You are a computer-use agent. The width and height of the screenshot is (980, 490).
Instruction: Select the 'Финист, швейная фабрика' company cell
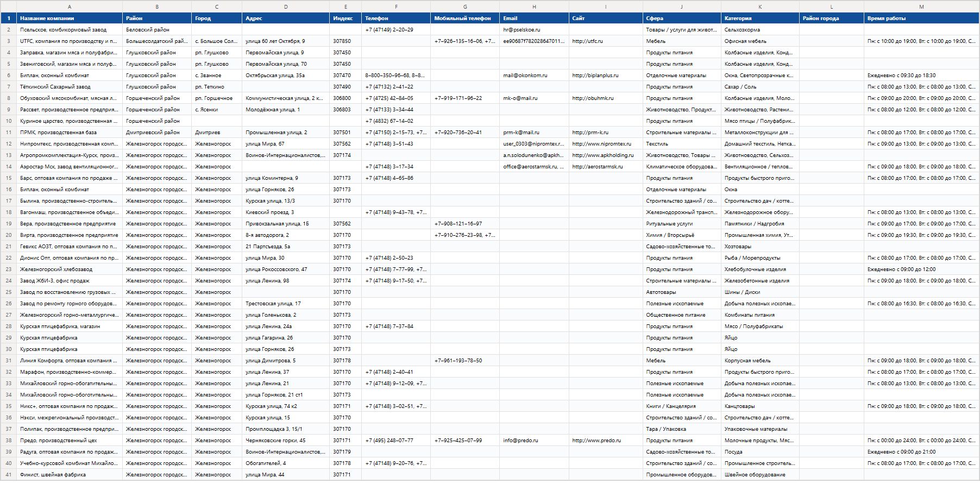click(70, 475)
